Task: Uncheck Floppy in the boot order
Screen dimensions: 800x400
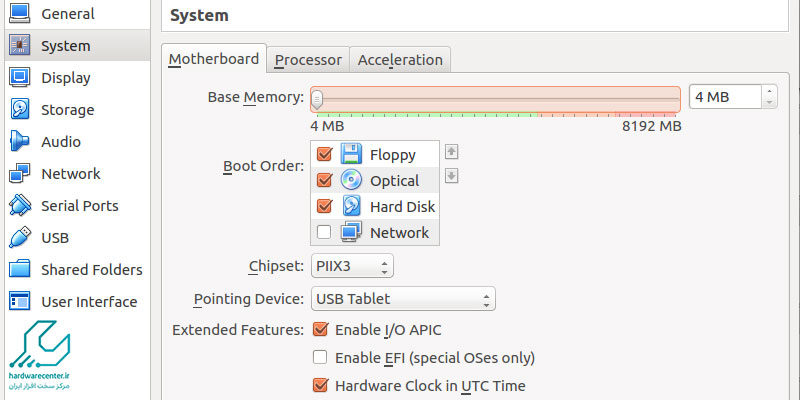Action: tap(324, 155)
